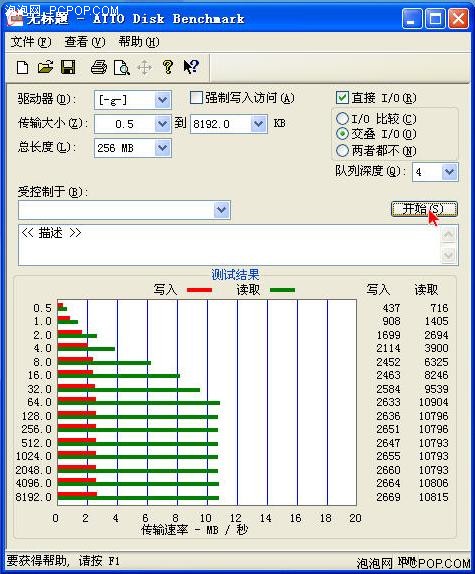Click the 开始 start button
Image resolution: width=475 pixels, height=574 pixels.
click(x=424, y=209)
